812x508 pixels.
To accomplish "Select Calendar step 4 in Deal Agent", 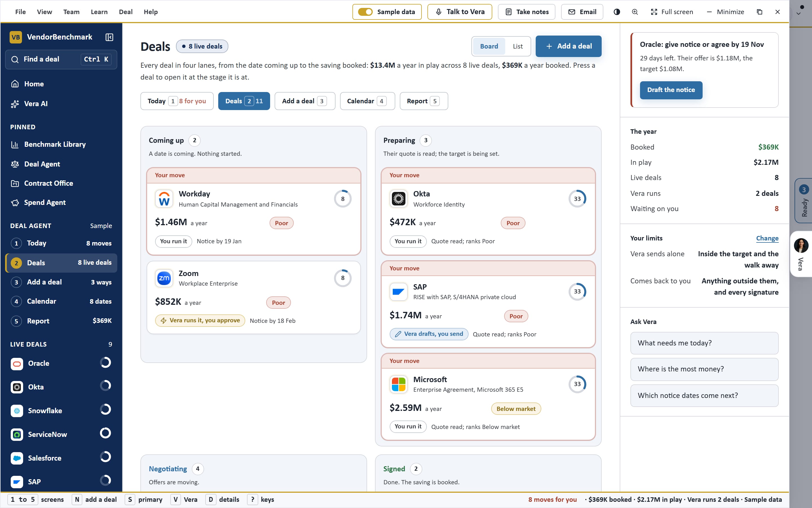I will [x=61, y=301].
